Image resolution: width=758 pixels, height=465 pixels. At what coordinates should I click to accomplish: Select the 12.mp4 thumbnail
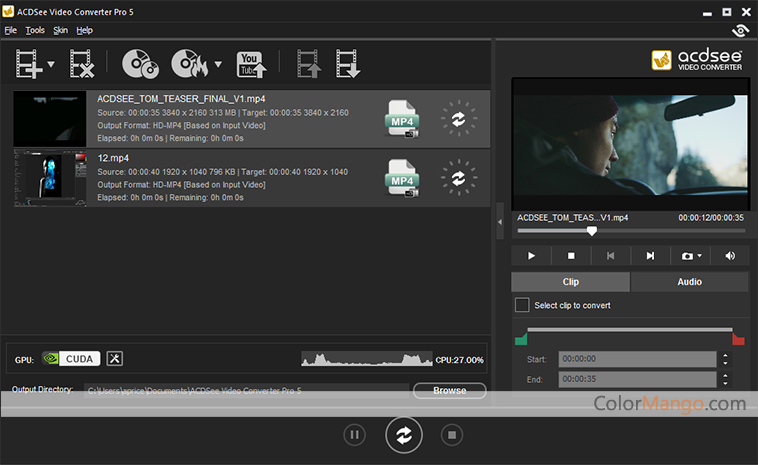click(x=50, y=178)
